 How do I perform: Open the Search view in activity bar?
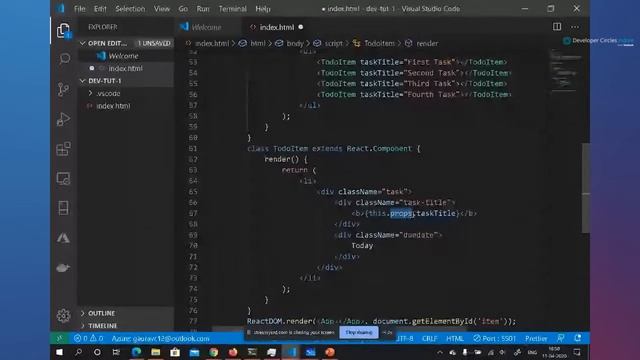coord(64,59)
